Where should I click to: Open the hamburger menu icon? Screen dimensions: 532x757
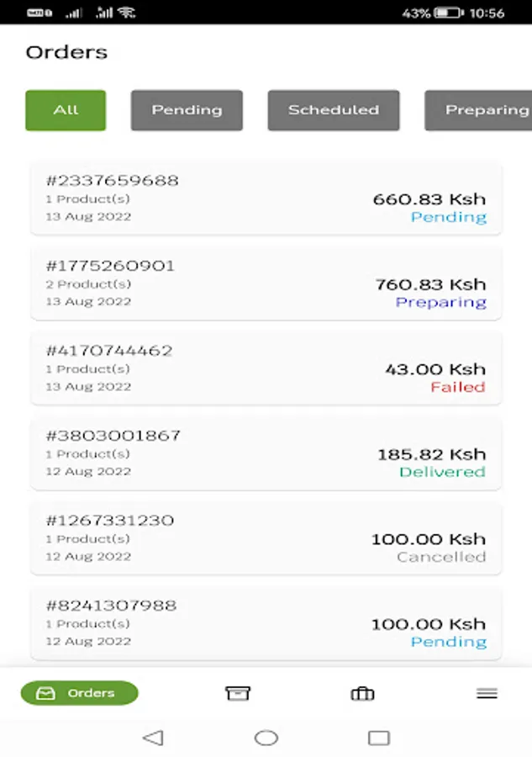coord(487,693)
